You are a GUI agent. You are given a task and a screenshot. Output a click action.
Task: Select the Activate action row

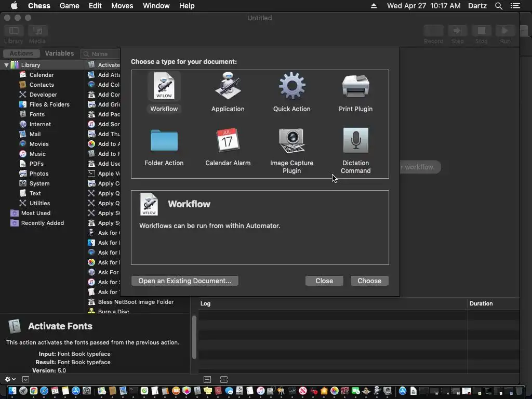coord(103,65)
